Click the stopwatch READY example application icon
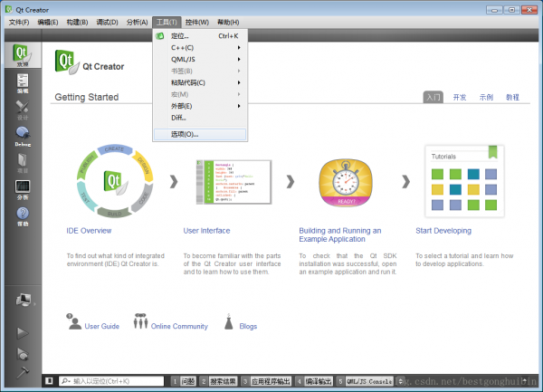This screenshot has height=392, width=543. [x=346, y=183]
